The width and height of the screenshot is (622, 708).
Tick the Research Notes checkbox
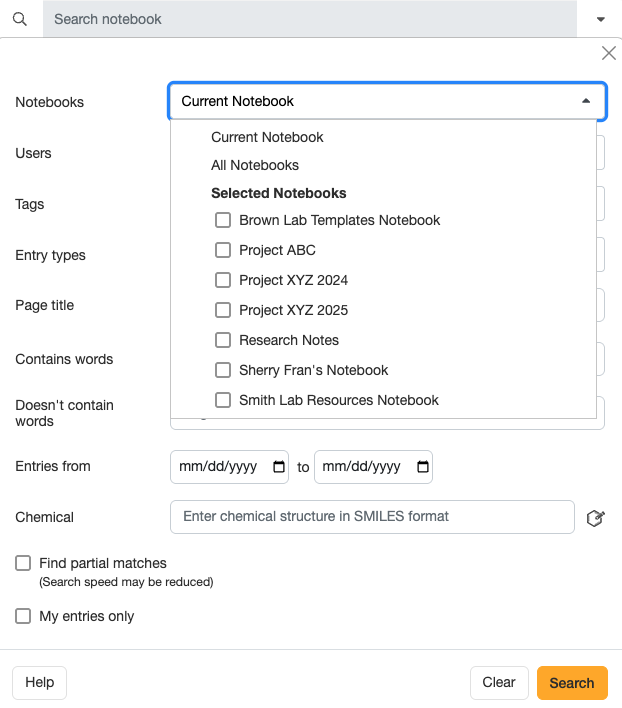tap(223, 340)
